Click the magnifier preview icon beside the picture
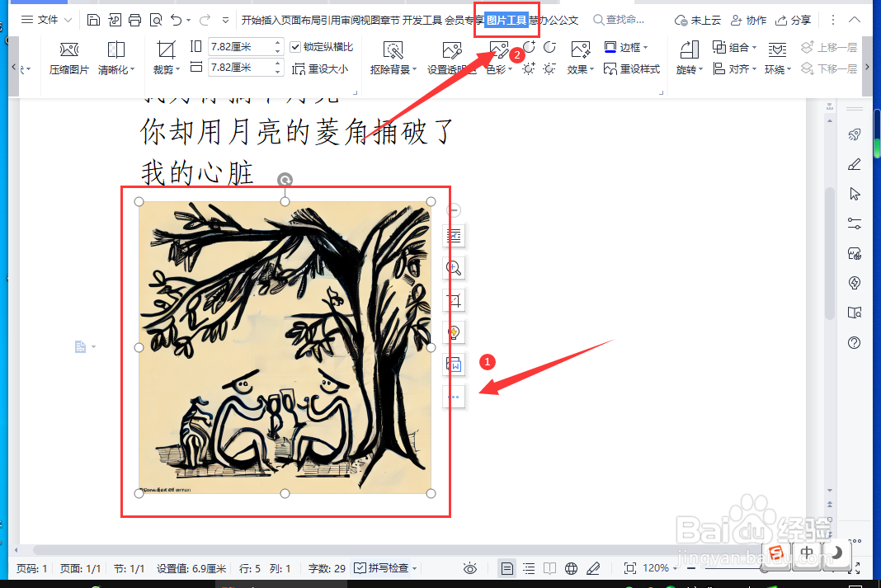Screen dimensions: 881x588 click(454, 269)
